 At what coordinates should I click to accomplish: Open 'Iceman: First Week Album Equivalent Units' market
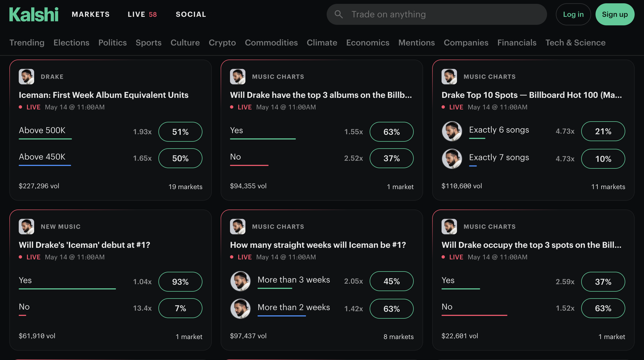coord(104,95)
